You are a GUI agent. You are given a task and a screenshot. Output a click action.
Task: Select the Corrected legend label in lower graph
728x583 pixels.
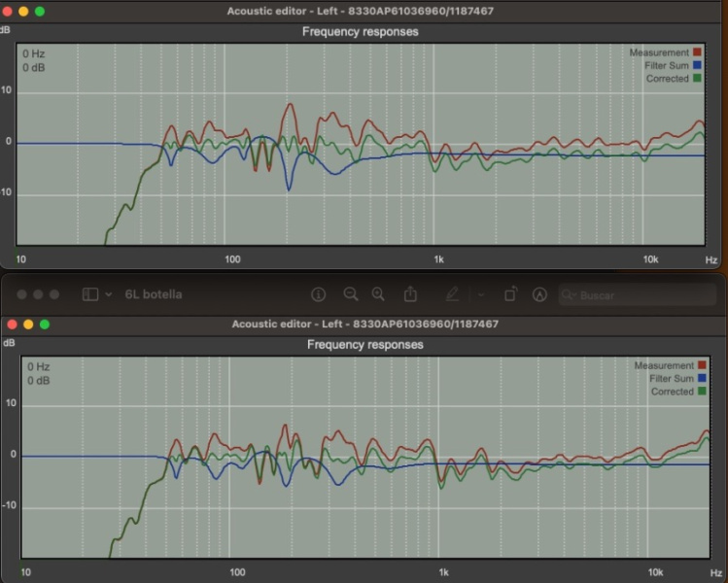tap(673, 392)
